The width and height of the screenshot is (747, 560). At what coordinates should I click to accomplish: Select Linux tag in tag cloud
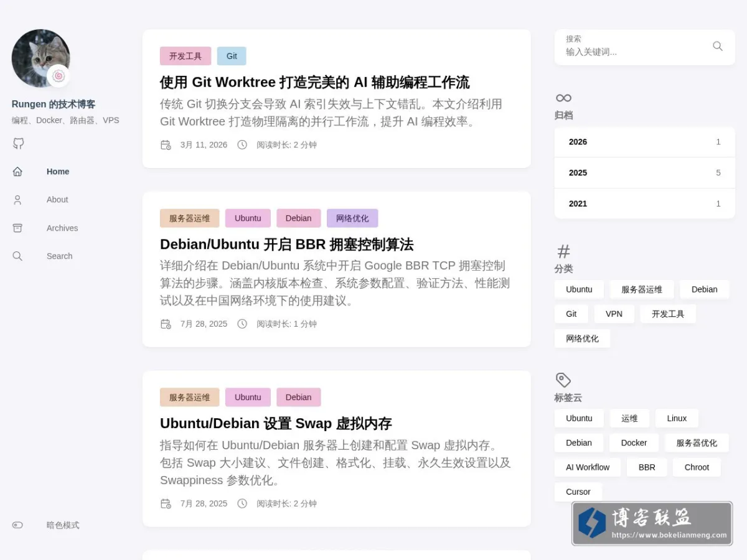coord(677,418)
